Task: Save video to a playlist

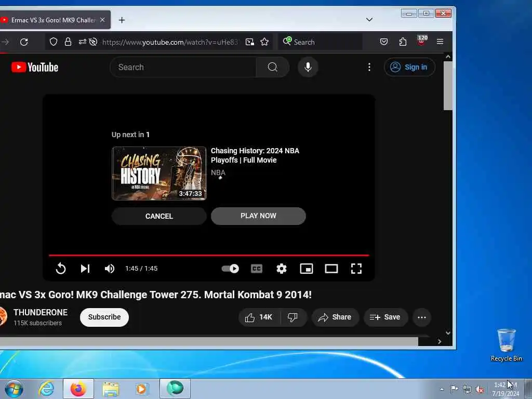Action: (385, 317)
